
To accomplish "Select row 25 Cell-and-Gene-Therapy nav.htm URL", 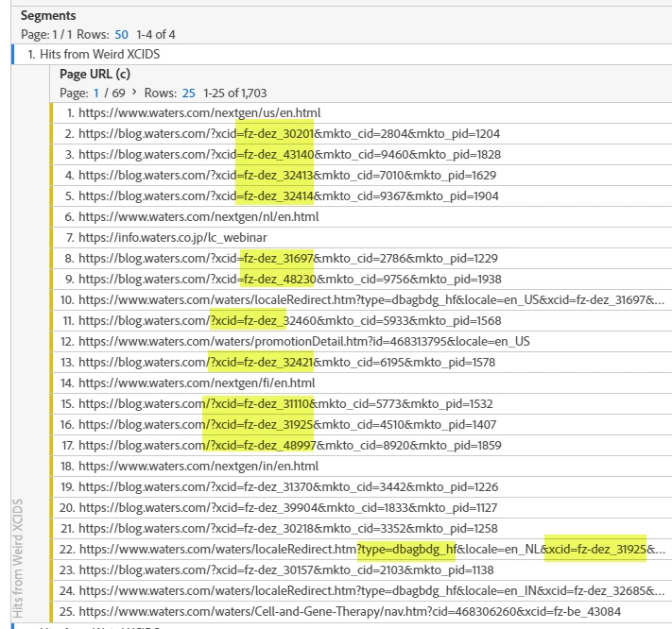I will [350, 611].
